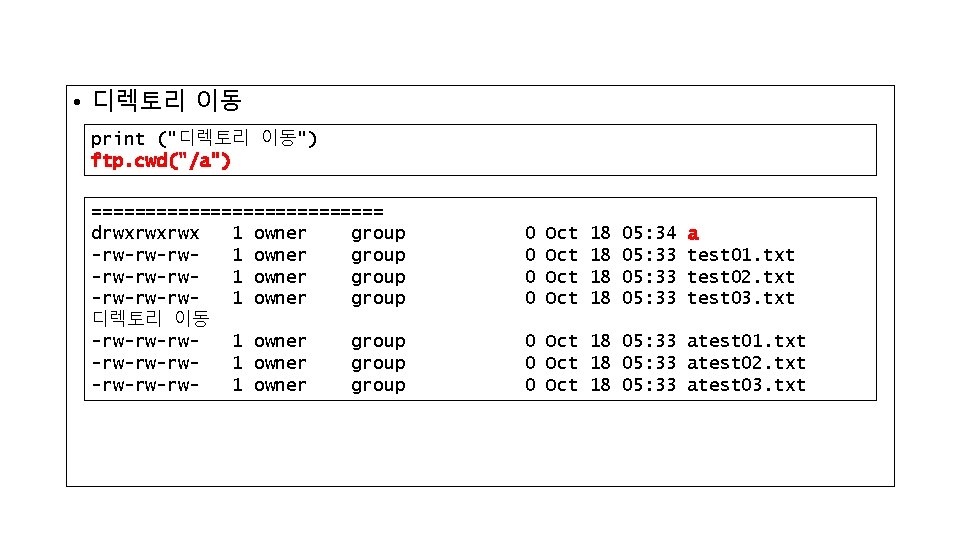
Task: Click the print("디렉토리 이동") code line
Action: point(204,138)
